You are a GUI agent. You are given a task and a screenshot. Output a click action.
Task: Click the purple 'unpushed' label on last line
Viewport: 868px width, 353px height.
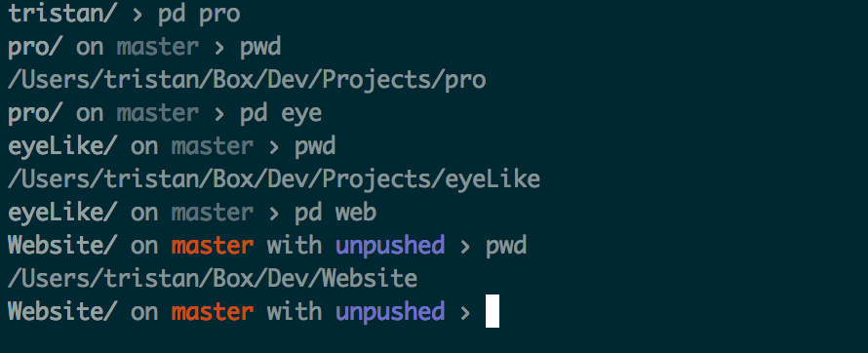click(390, 313)
